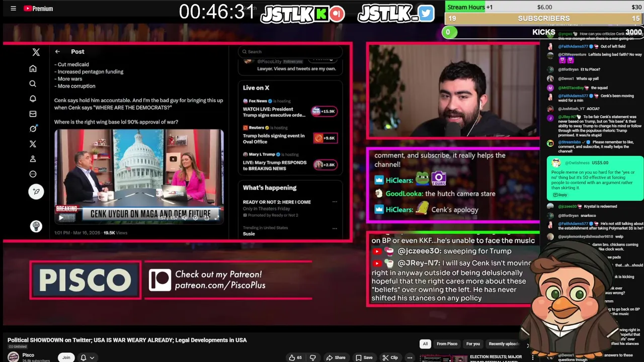The width and height of the screenshot is (644, 362).
Task: Open the @PiscoLitty profile handle
Action: coord(269,61)
